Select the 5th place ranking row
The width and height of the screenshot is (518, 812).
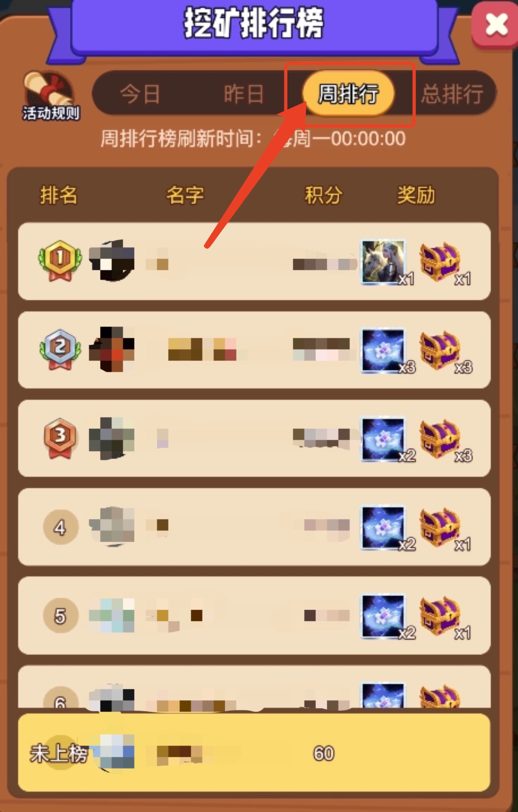tap(254, 616)
